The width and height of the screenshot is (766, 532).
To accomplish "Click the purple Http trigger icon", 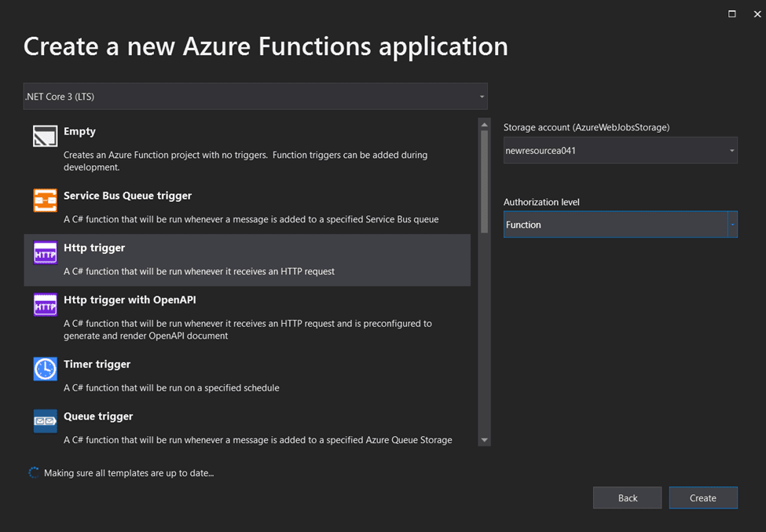I will [46, 253].
